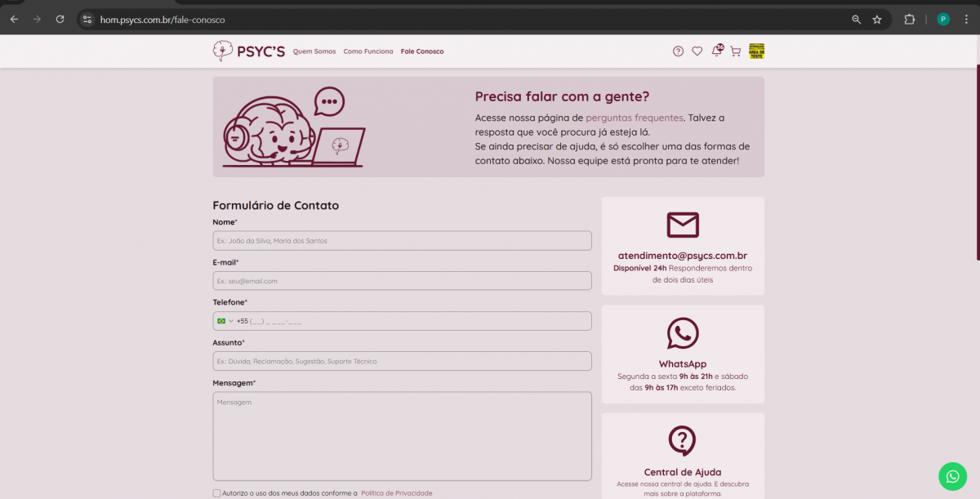The image size is (980, 499).
Task: Click the PSYC'S logo in header
Action: point(248,51)
